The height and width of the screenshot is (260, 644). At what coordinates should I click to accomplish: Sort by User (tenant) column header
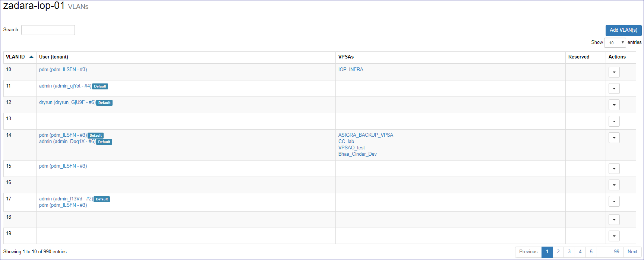tap(54, 57)
